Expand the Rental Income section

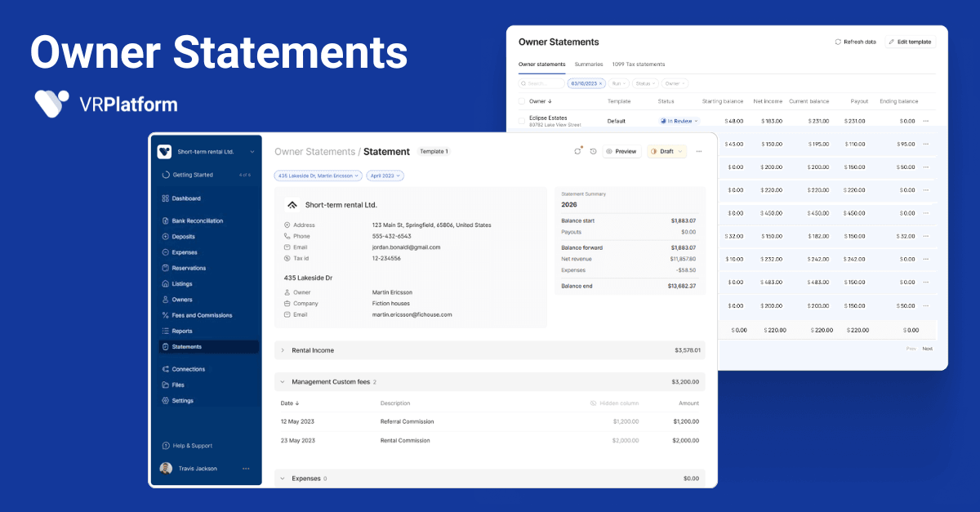(x=283, y=350)
